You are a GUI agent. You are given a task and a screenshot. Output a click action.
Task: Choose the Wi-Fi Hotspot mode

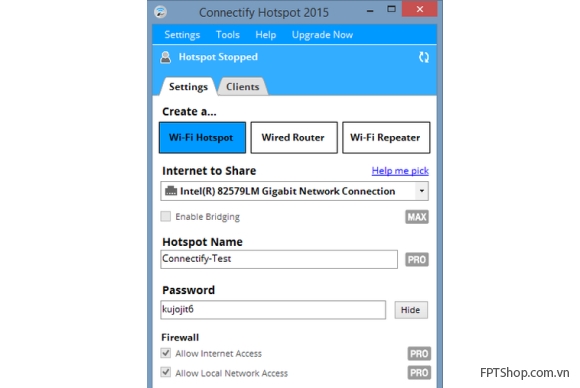point(202,138)
